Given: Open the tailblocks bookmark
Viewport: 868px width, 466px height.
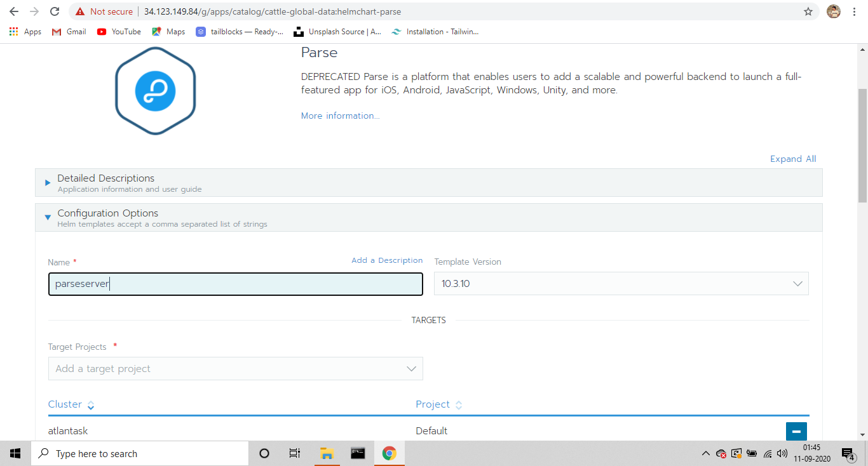Looking at the screenshot, I should 240,32.
